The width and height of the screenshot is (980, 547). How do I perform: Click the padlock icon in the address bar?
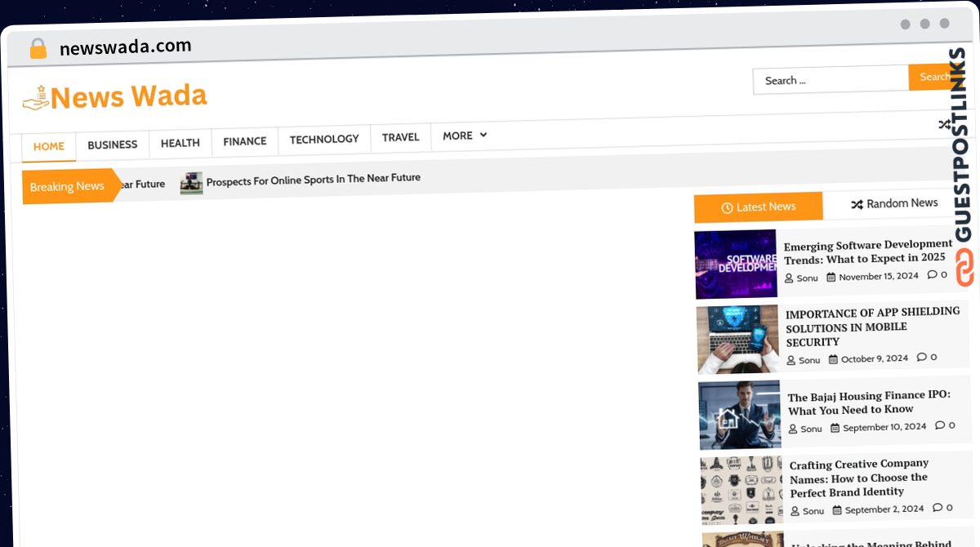point(38,49)
